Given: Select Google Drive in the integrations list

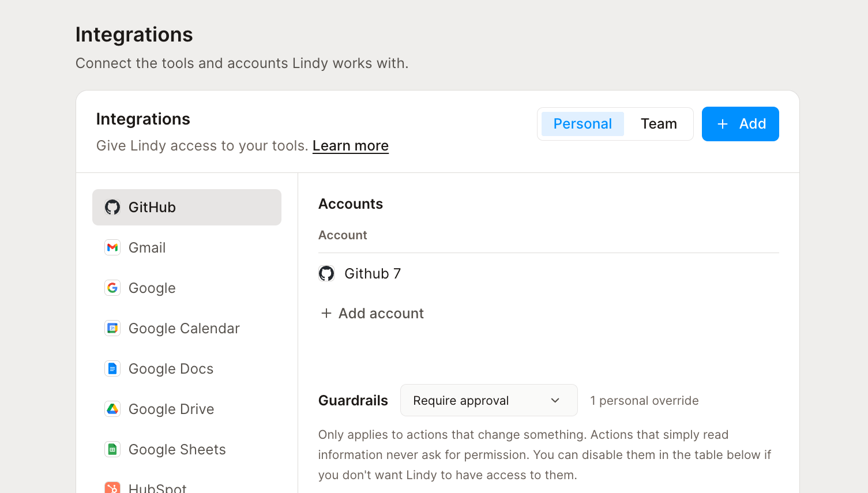Looking at the screenshot, I should (x=187, y=409).
